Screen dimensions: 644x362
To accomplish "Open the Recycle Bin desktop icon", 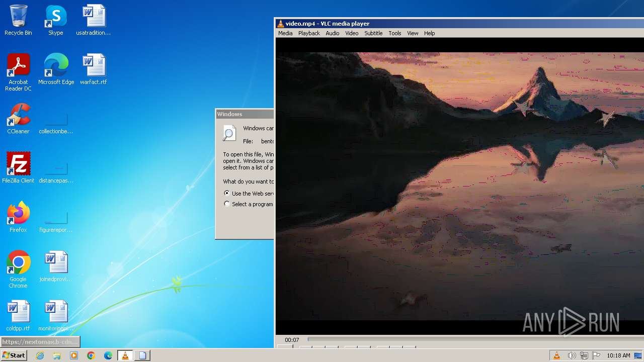I will coord(18,20).
